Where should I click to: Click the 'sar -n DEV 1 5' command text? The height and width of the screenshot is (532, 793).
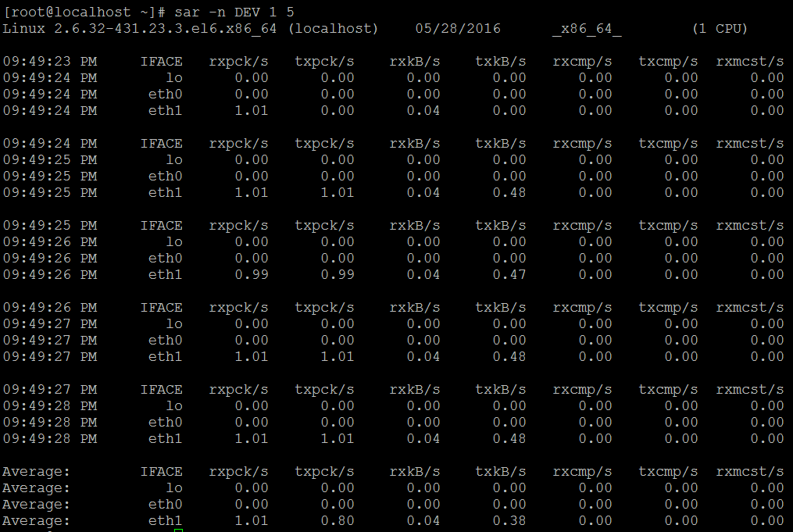click(234, 12)
